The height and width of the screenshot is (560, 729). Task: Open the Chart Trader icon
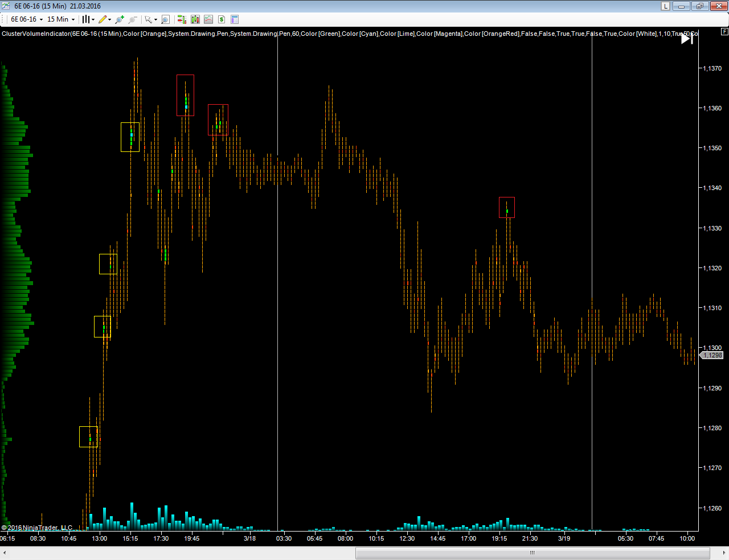pyautogui.click(x=182, y=19)
